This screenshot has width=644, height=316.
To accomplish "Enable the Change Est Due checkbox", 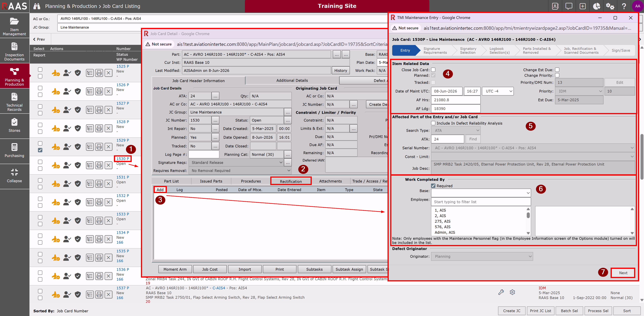I will tap(557, 70).
